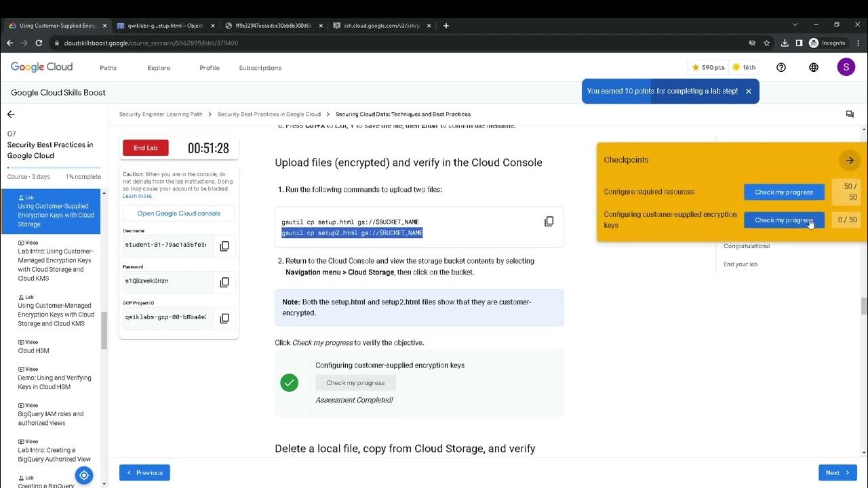
Task: Dismiss the earned points notification
Action: coord(749,91)
